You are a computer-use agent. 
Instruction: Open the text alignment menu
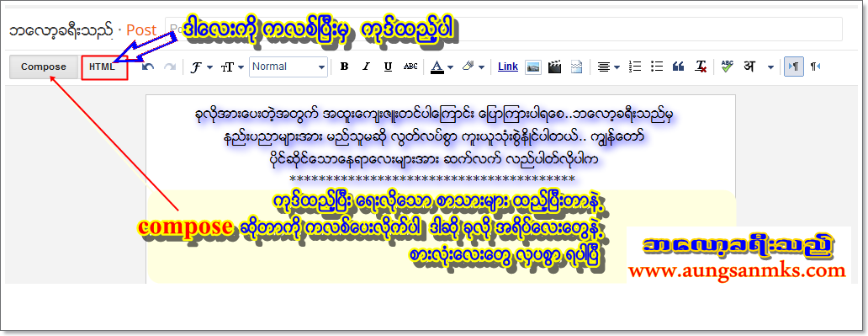point(608,67)
